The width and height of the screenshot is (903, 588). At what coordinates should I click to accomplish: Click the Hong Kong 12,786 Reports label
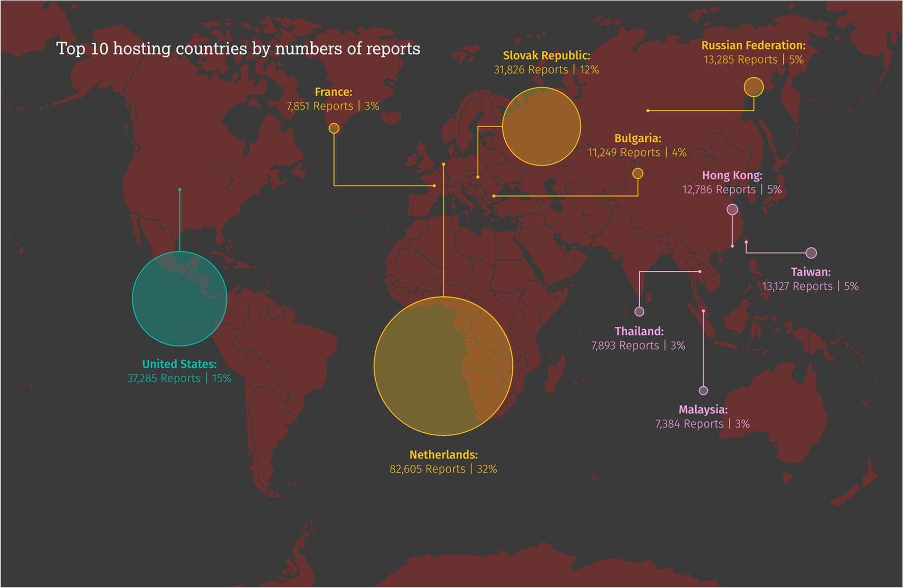[x=732, y=183]
